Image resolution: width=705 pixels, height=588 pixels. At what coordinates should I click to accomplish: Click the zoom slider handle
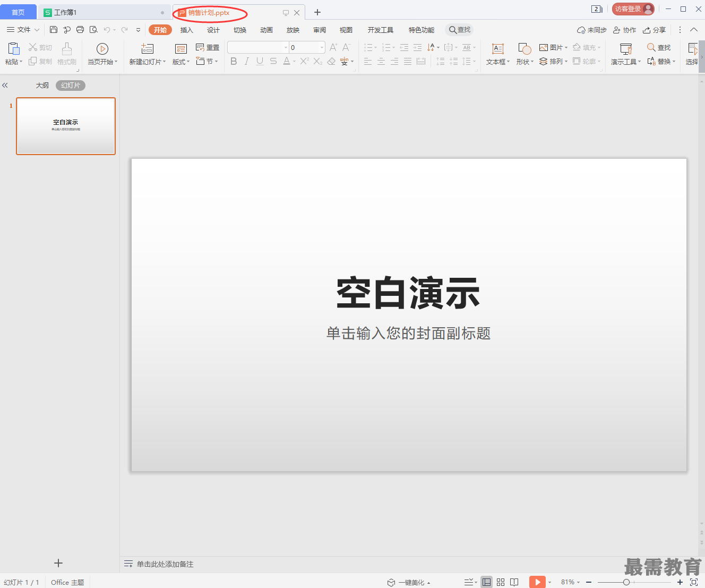tap(626, 582)
